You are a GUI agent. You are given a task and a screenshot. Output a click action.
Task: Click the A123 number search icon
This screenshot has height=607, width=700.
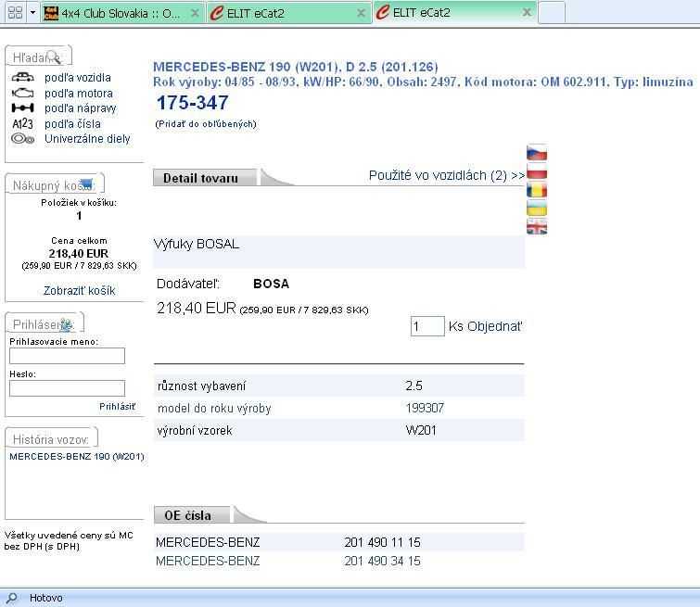(x=23, y=123)
